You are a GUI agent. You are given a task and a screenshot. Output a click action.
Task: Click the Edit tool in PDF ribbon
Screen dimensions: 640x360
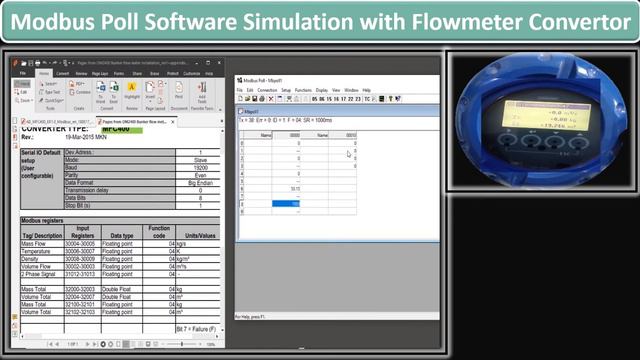point(21,92)
